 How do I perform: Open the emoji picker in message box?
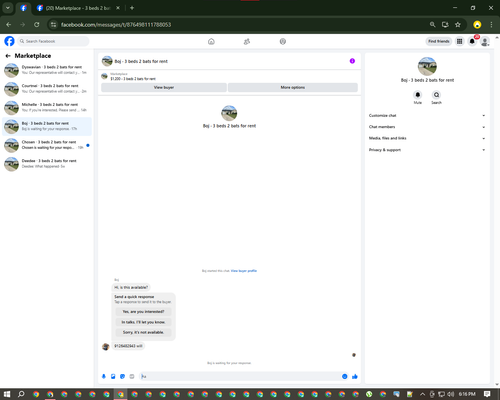(x=344, y=376)
